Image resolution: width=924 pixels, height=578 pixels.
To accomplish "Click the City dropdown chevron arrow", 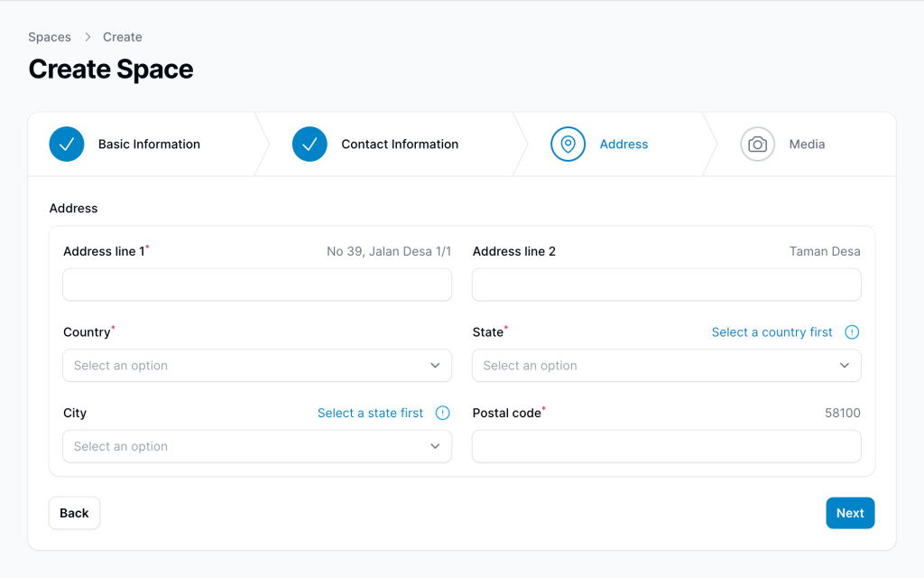I will pyautogui.click(x=435, y=446).
